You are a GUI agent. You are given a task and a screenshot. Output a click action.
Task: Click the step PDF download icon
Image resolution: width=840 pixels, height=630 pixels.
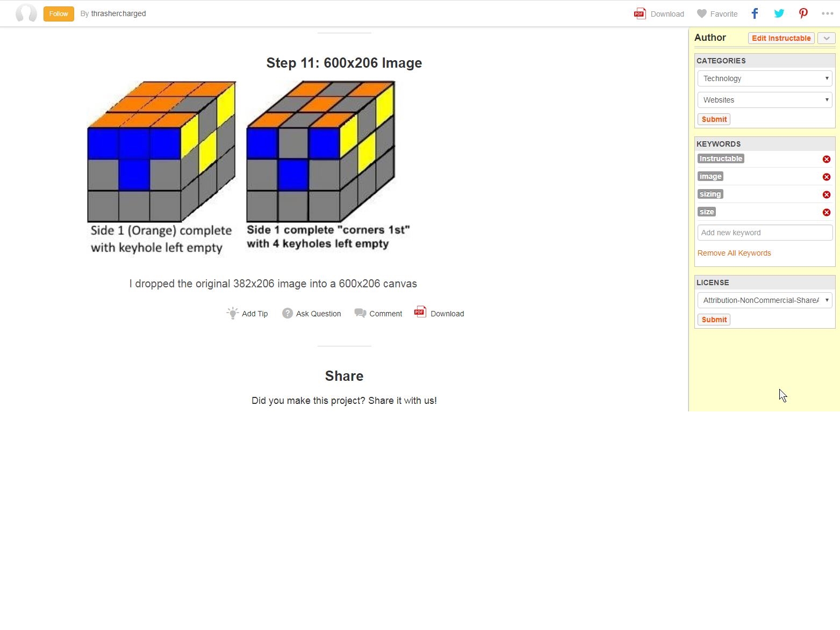420,312
